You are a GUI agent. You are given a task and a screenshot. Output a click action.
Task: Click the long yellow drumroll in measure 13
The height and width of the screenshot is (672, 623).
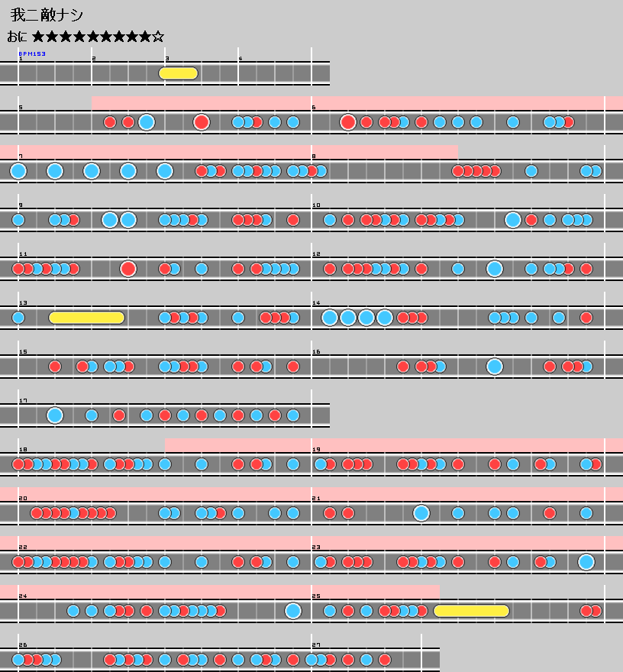click(86, 318)
